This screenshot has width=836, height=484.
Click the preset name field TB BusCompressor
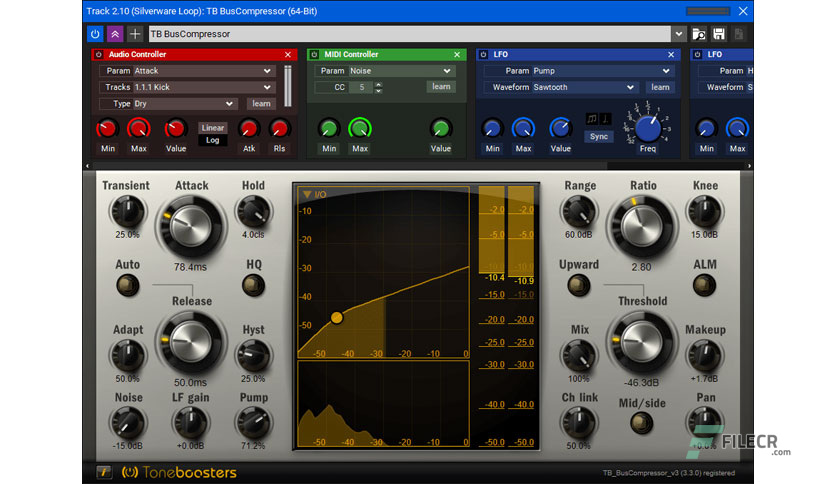pos(409,34)
